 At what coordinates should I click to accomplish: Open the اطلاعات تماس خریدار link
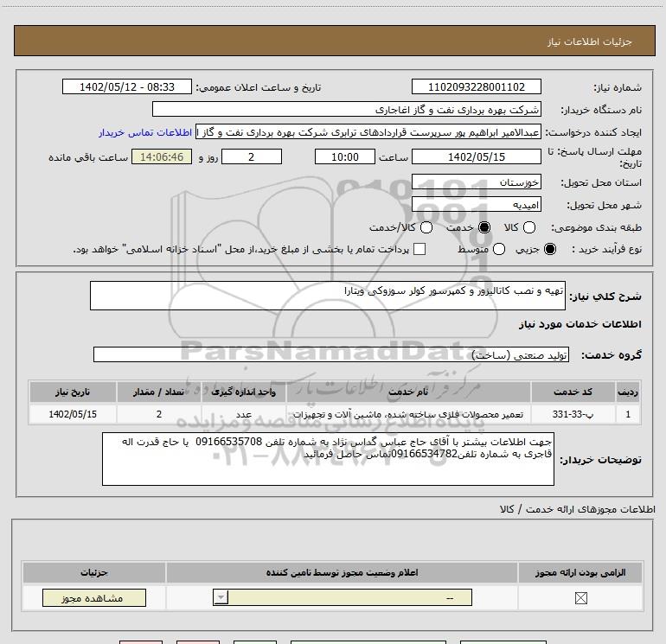click(x=145, y=132)
